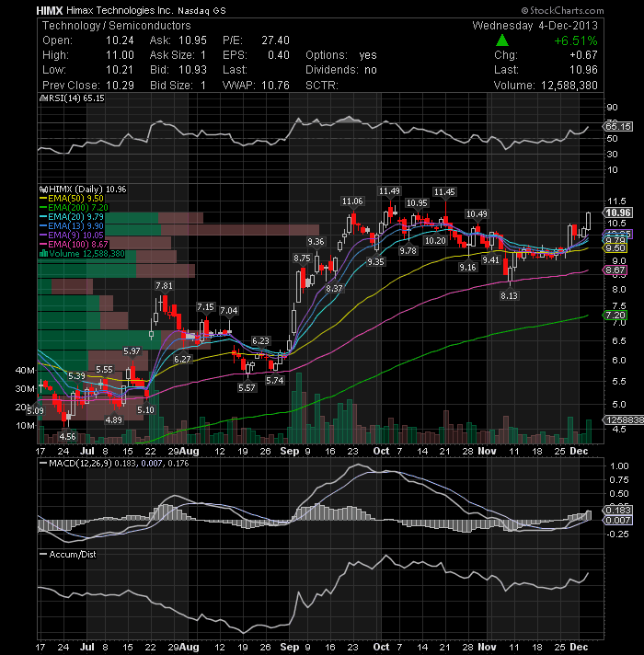Click the Dividends no field
The image size is (644, 655).
coord(341,70)
